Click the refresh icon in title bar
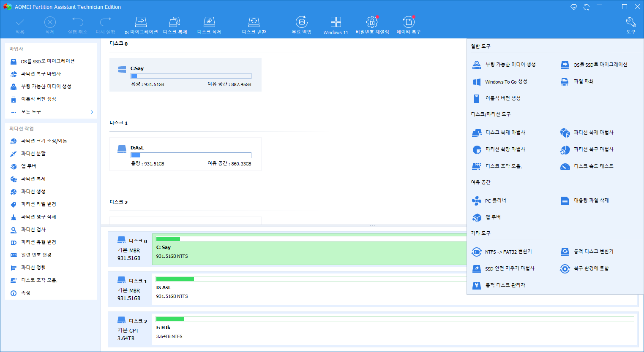Viewport: 644px width, 352px height. [587, 7]
